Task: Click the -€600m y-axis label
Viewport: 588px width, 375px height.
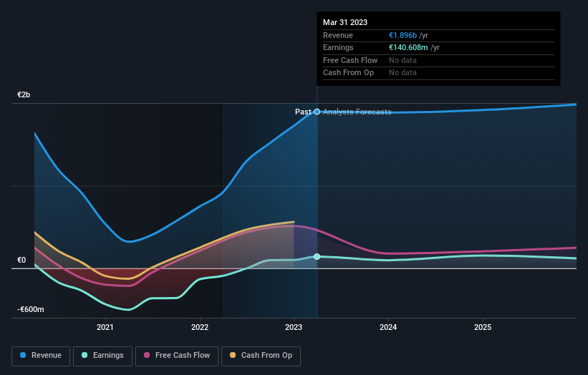Action: [30, 309]
